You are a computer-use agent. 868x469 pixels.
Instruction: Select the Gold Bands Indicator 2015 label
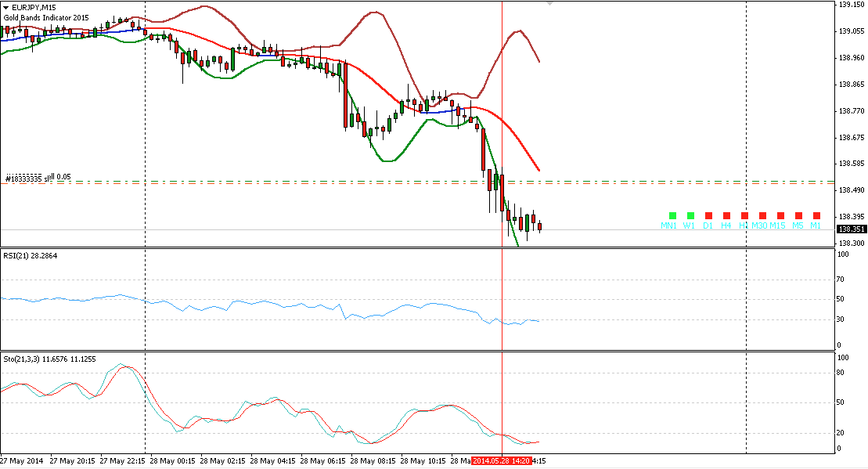tap(47, 17)
